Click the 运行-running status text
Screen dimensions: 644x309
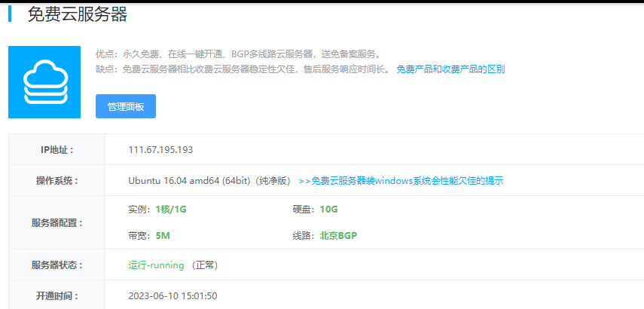(x=157, y=265)
